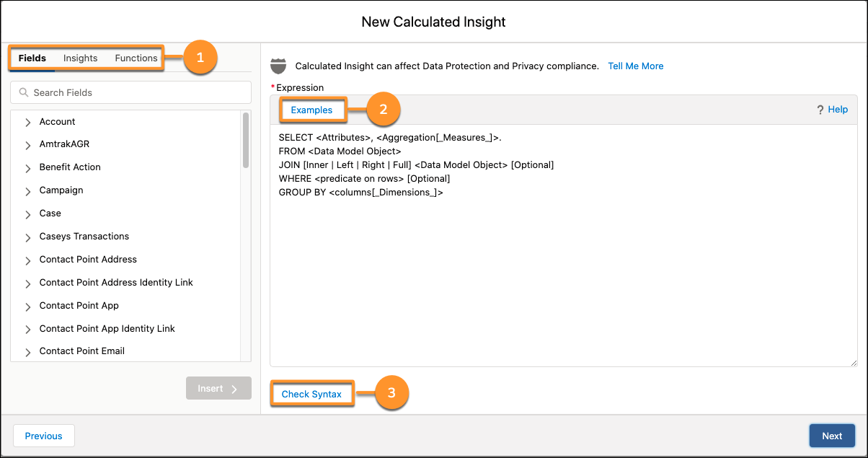Expand the Campaign chevron
This screenshot has width=868, height=458.
(x=28, y=190)
